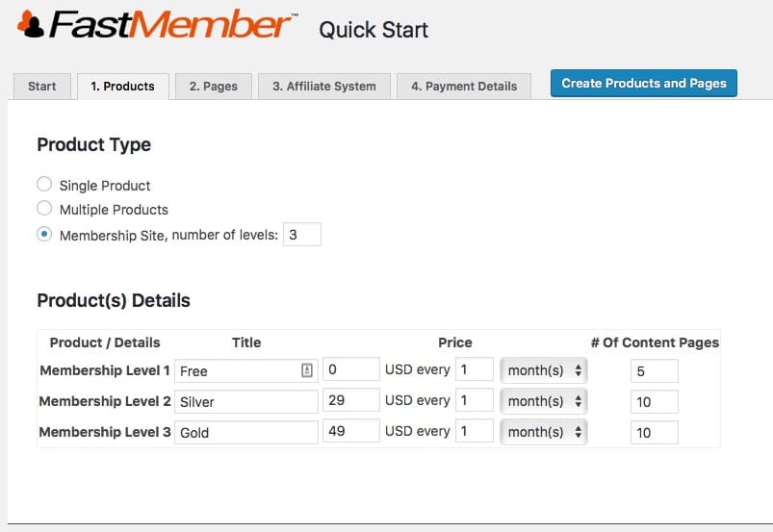Click the interval field for Membership Level 2
Screen dimensions: 773x532
tap(475, 400)
